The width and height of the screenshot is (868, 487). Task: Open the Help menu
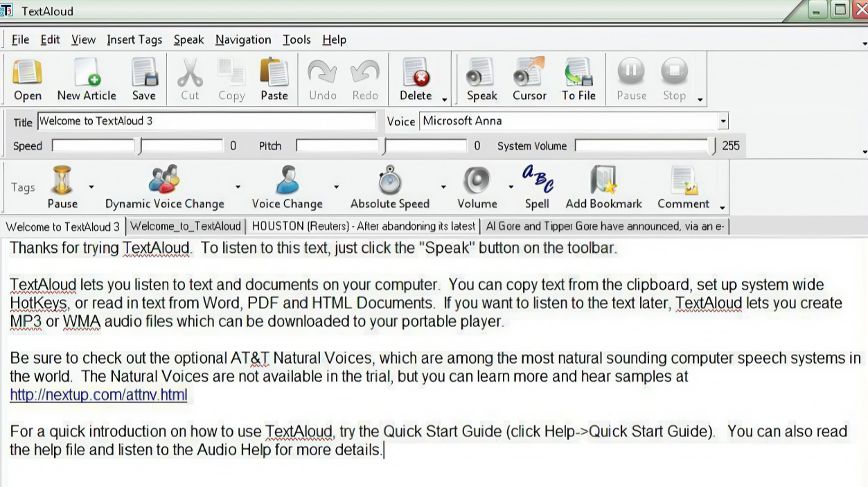tap(334, 39)
